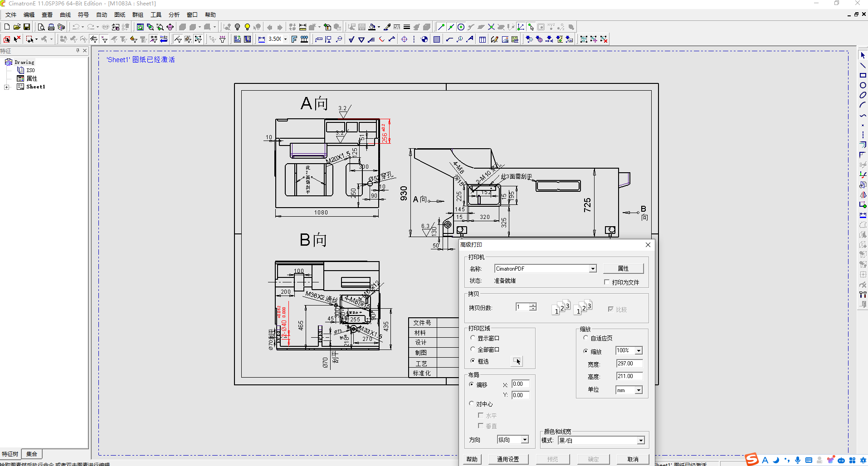Click the hatch pattern icon
The image size is (868, 466).
pos(437,39)
